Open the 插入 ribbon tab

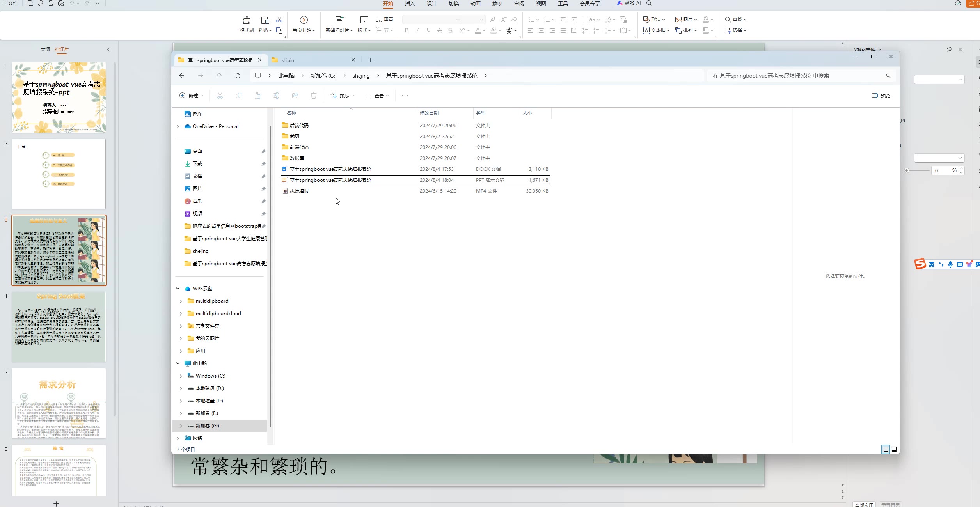click(x=410, y=4)
